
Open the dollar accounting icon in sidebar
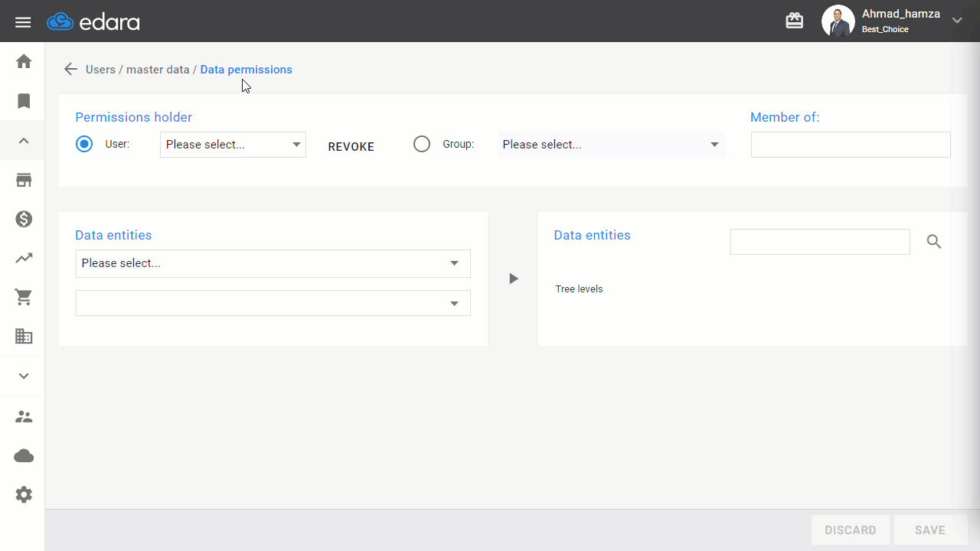pos(24,219)
